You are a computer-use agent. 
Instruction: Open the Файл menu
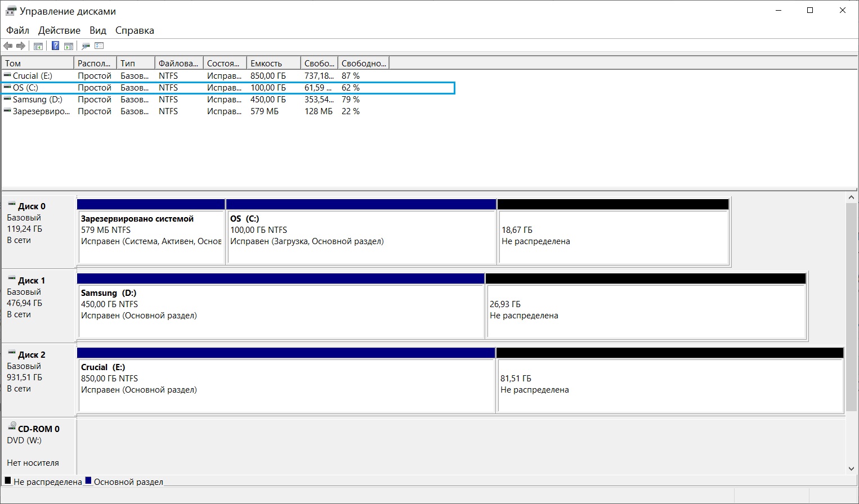point(17,30)
